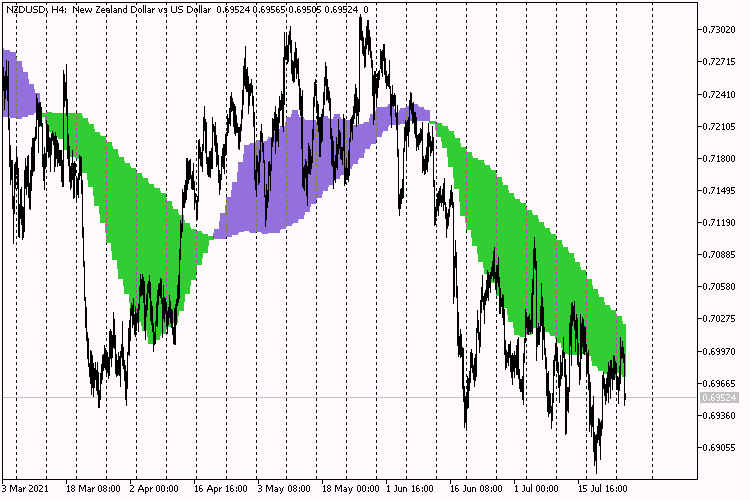
Task: Select the 16 Apr 16:00 time label
Action: tap(221, 489)
